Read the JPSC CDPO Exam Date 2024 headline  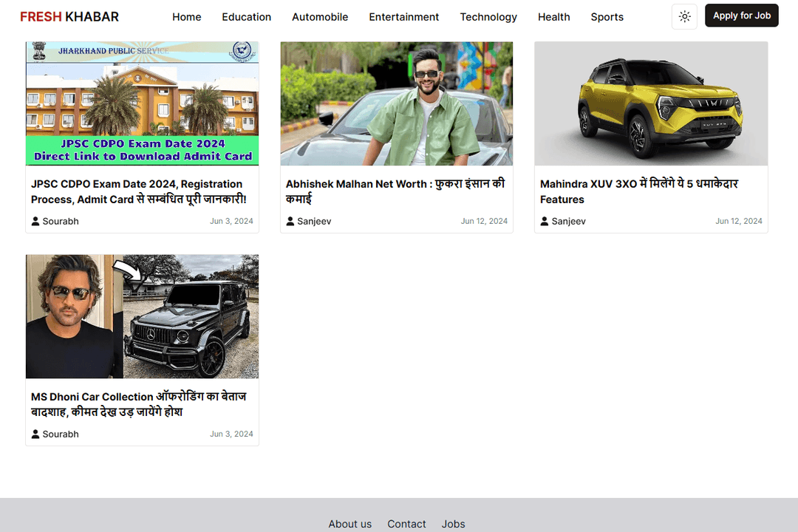click(x=139, y=191)
